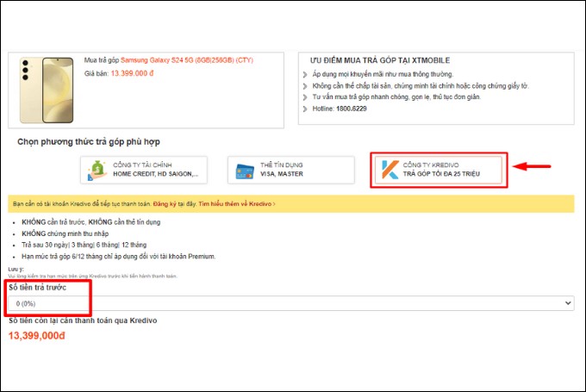Click 'Hạn mức trả góp 6/12 tháng' bullet text

[118, 257]
